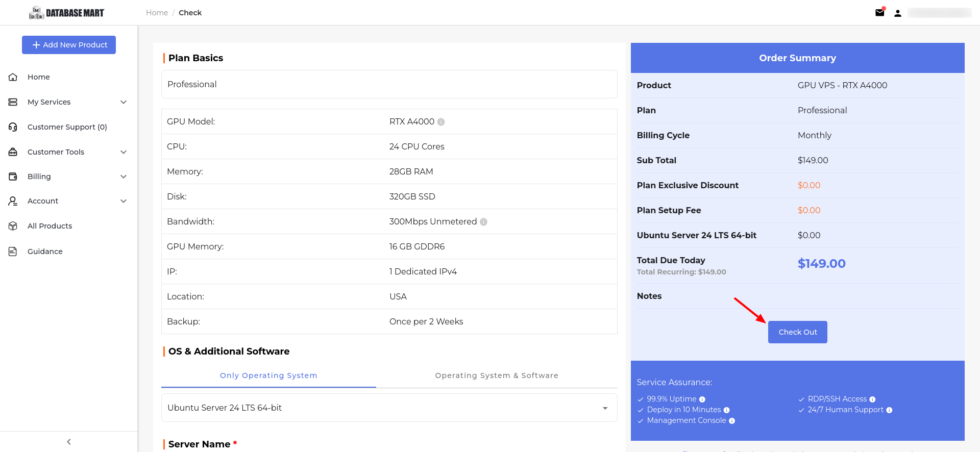Click the Location USA value

click(398, 296)
